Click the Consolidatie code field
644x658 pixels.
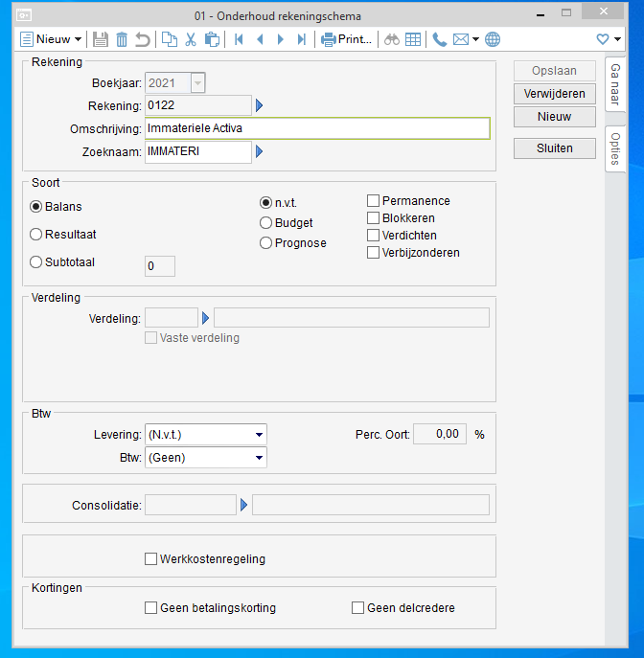tap(191, 505)
